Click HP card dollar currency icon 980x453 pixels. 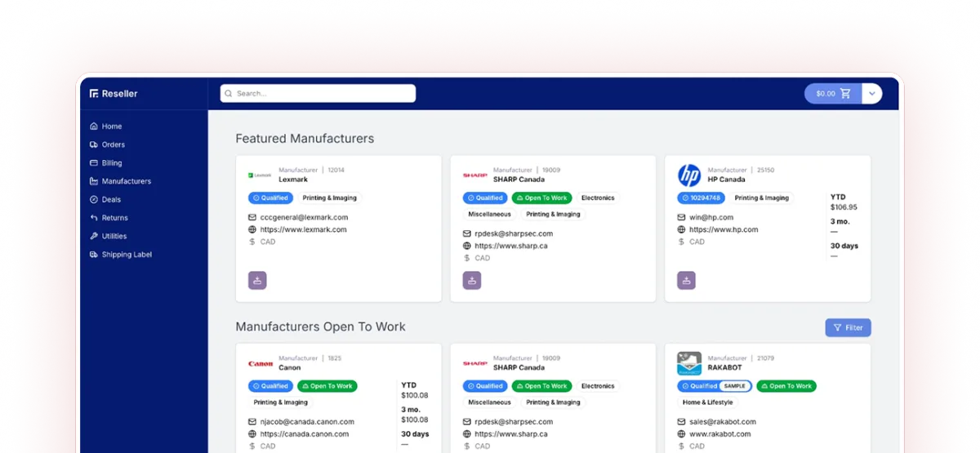click(x=682, y=242)
